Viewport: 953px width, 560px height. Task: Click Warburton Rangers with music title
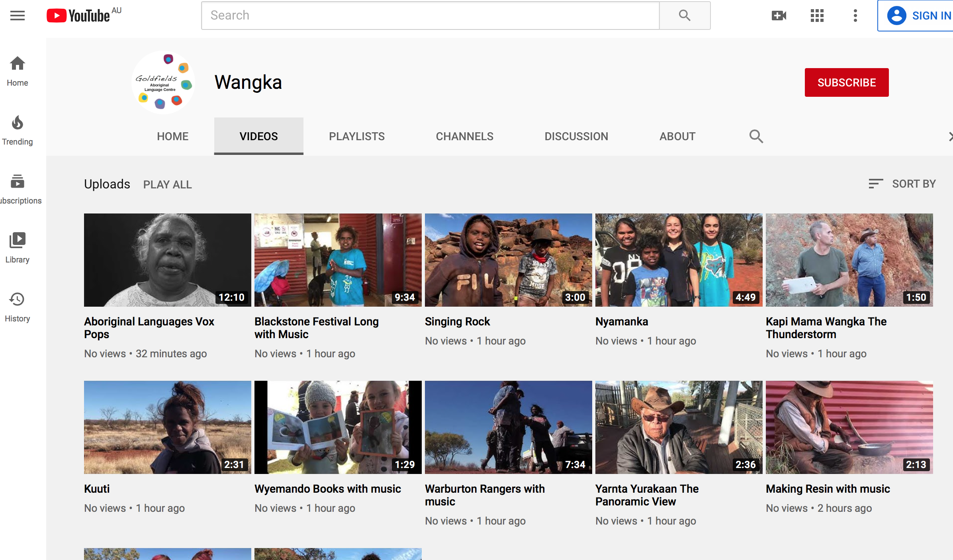coord(485,495)
